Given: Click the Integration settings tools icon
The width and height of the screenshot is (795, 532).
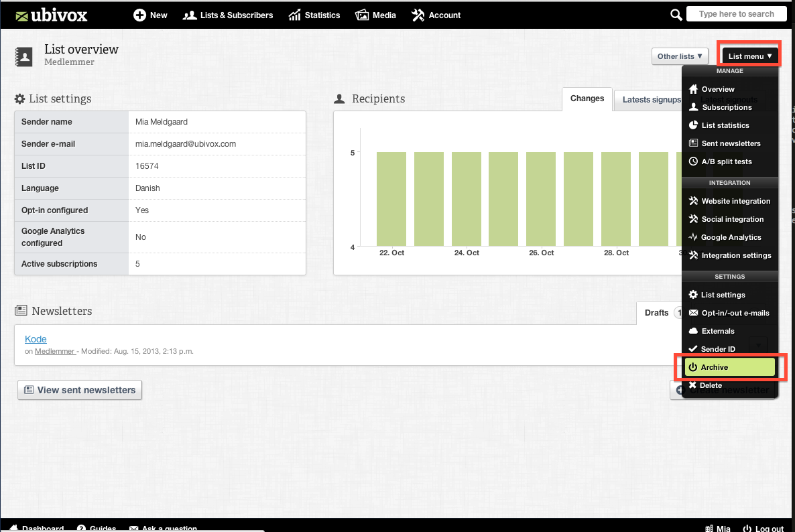Looking at the screenshot, I should [x=693, y=255].
